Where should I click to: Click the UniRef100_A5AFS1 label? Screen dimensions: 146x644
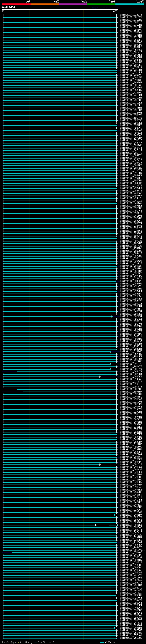tap(131, 50)
